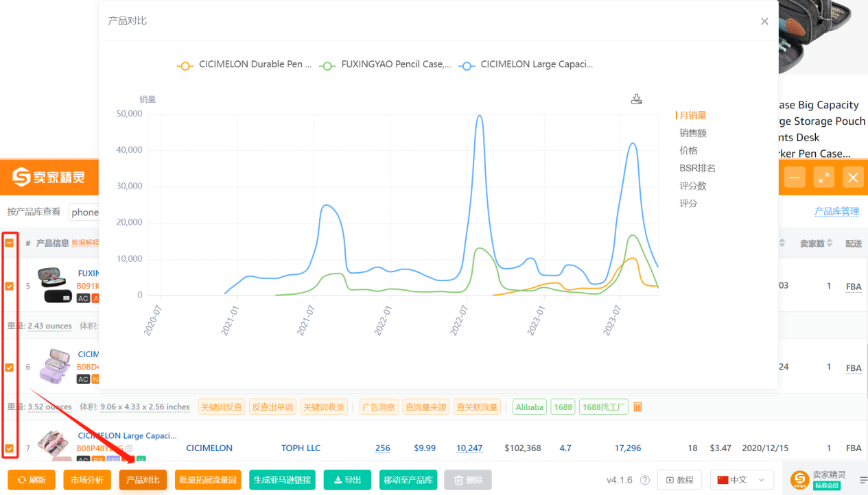Click 移动至产品库 button
The width and height of the screenshot is (868, 495).
[x=408, y=480]
